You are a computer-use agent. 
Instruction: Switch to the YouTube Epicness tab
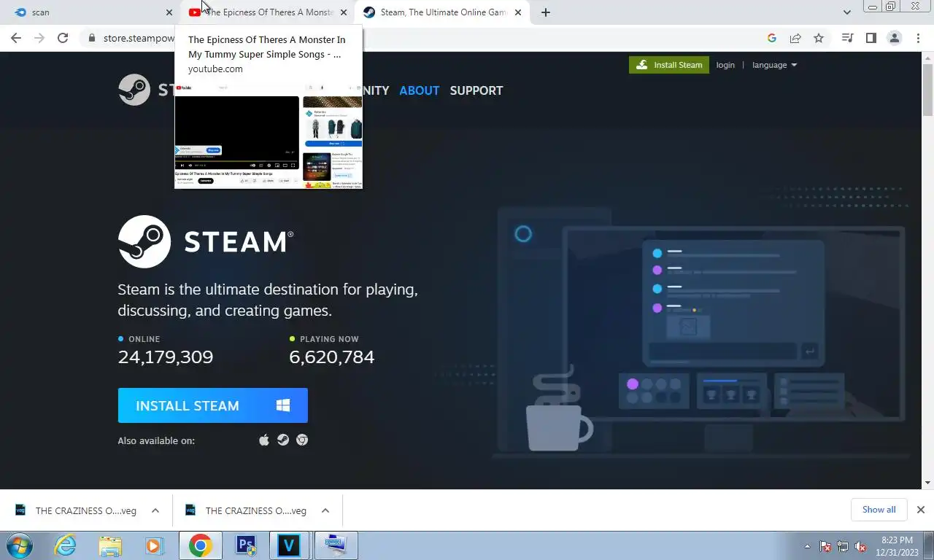point(266,12)
